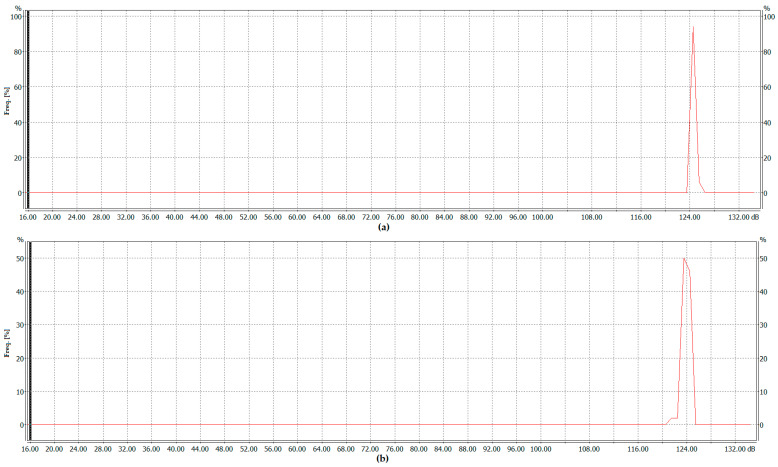Viewport: 778px width, 467px height.
Task: Click "116.00" x-axis label in chart (a)
Action: (x=641, y=217)
